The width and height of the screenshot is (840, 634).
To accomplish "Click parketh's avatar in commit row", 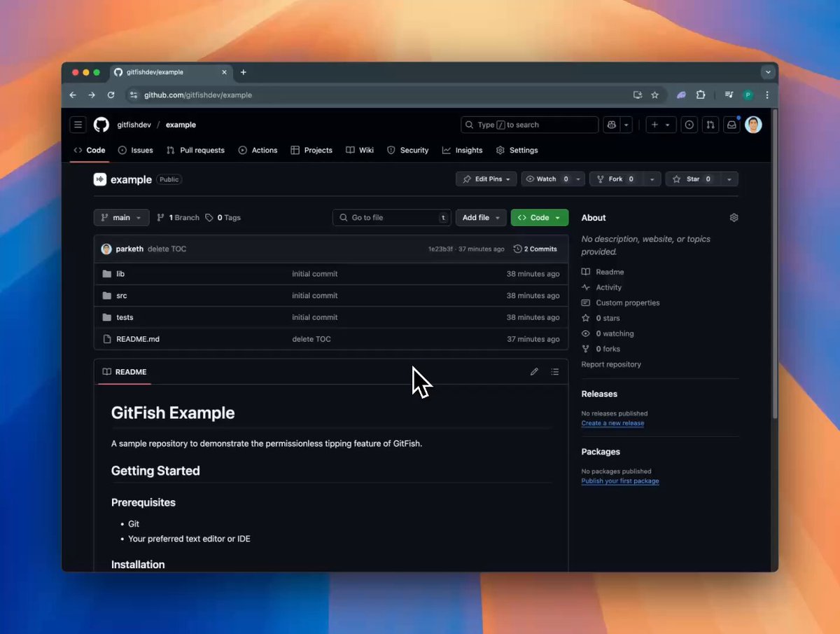I will click(106, 249).
